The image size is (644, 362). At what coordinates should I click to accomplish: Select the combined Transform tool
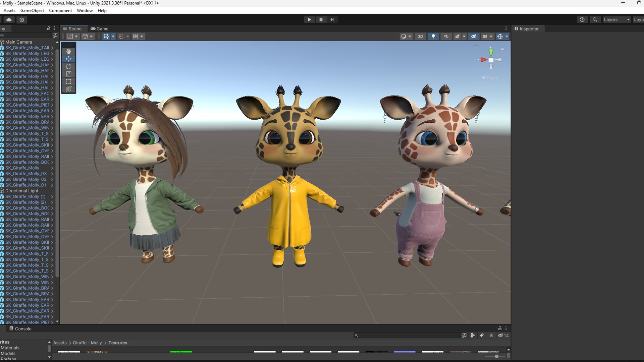tap(68, 89)
